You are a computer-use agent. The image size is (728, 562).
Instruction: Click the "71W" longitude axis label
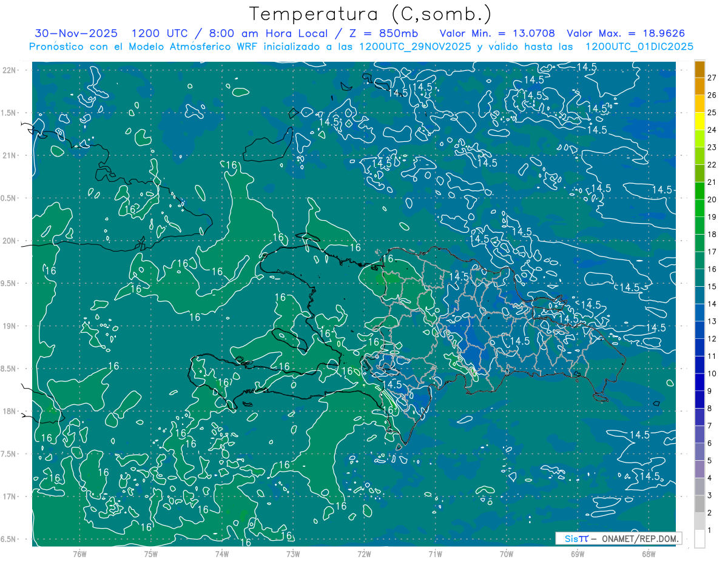click(x=435, y=554)
